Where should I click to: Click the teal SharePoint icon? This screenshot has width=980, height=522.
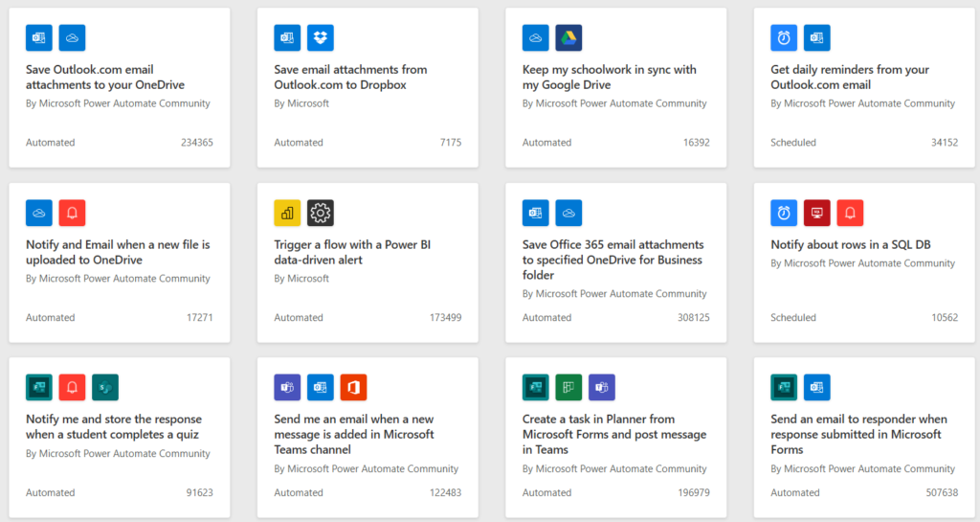pos(105,387)
